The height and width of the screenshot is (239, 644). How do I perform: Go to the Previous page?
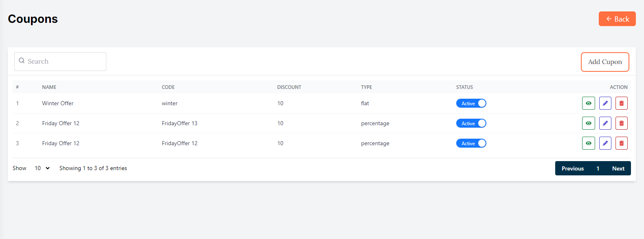572,168
